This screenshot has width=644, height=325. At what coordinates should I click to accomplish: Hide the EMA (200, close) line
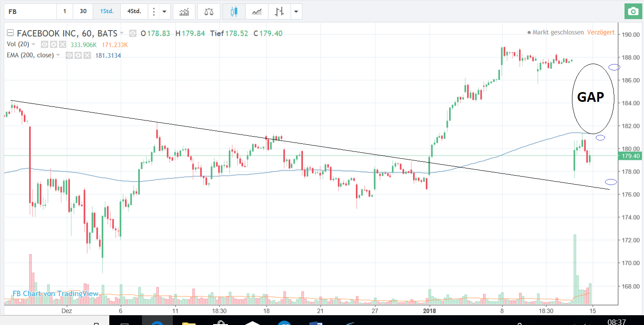click(69, 55)
